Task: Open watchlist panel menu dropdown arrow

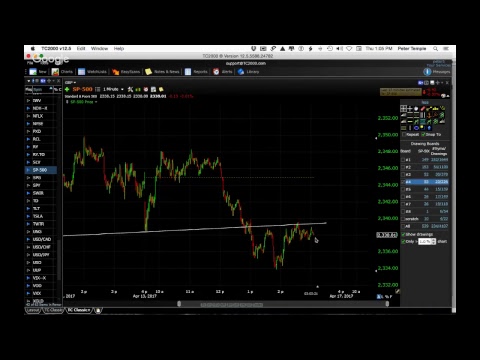Action: pos(28,81)
